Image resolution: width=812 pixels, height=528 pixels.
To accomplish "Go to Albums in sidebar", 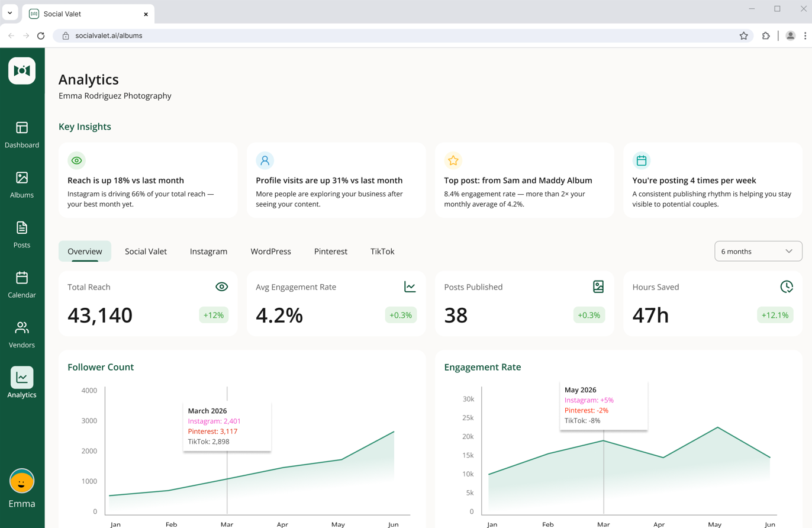I will click(x=22, y=185).
